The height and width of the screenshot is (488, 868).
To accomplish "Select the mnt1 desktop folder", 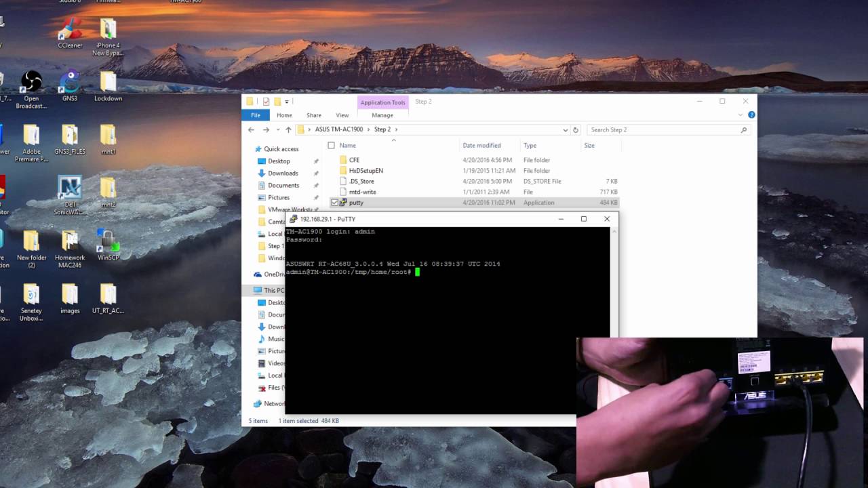I will tap(108, 140).
